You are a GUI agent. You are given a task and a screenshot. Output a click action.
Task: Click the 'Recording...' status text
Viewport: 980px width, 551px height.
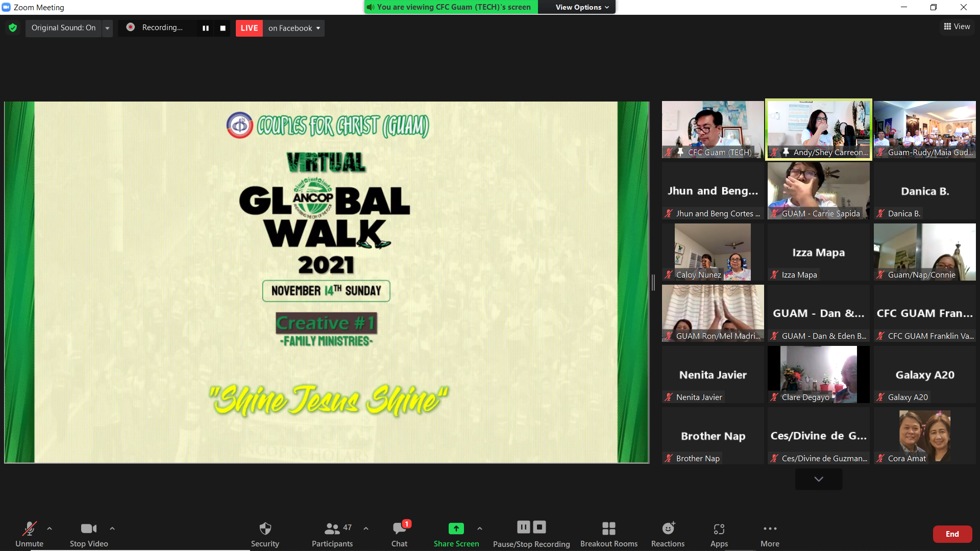[162, 28]
